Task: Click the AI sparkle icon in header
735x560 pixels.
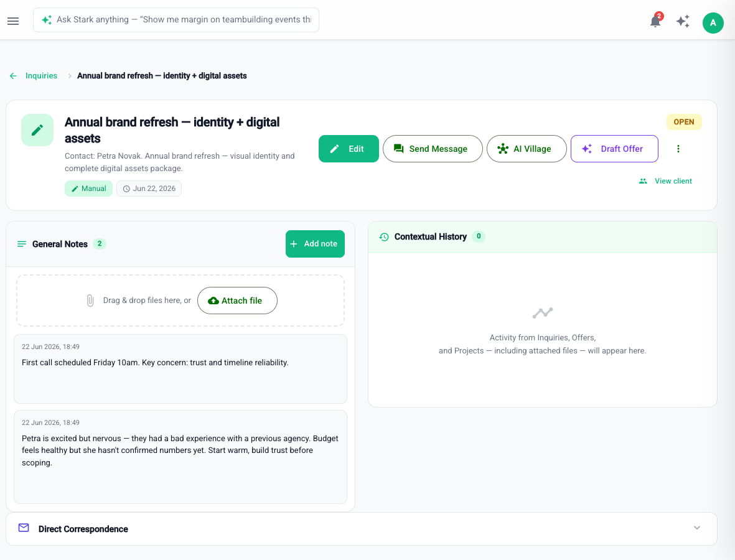Action: click(x=683, y=21)
